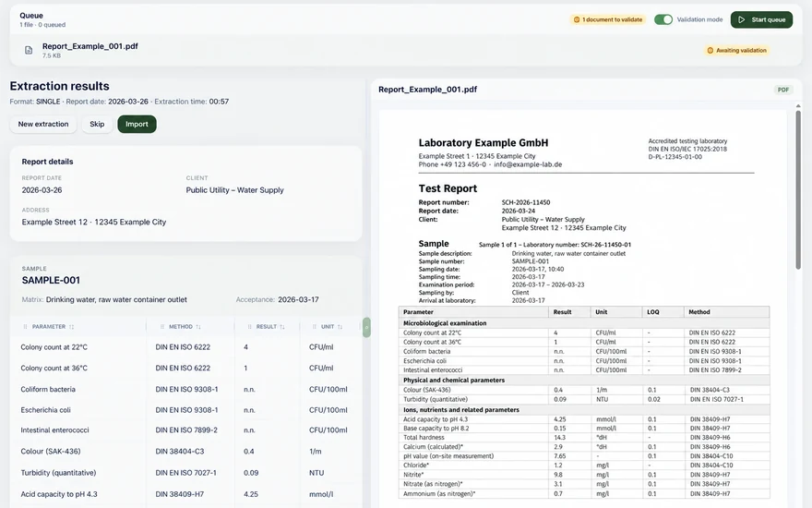The width and height of the screenshot is (812, 508).
Task: Click the SAMPLE-001 heading
Action: click(51, 281)
